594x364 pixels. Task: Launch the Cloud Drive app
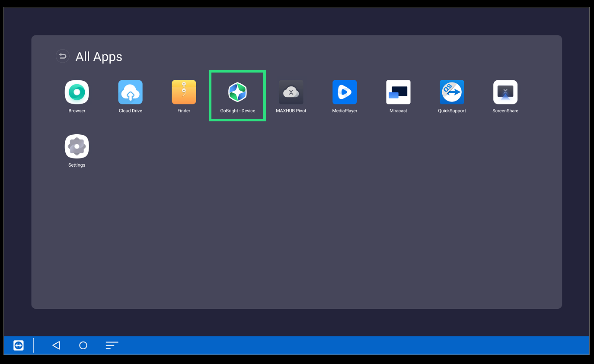[x=131, y=92]
